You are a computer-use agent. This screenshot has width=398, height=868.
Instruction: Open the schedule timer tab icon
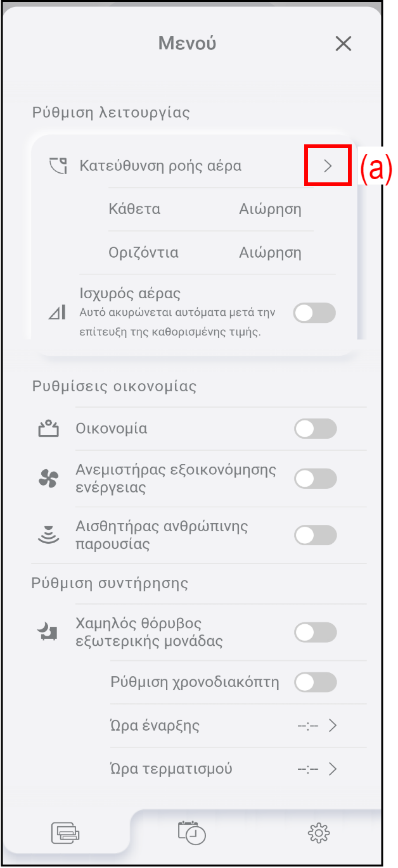tap(191, 833)
